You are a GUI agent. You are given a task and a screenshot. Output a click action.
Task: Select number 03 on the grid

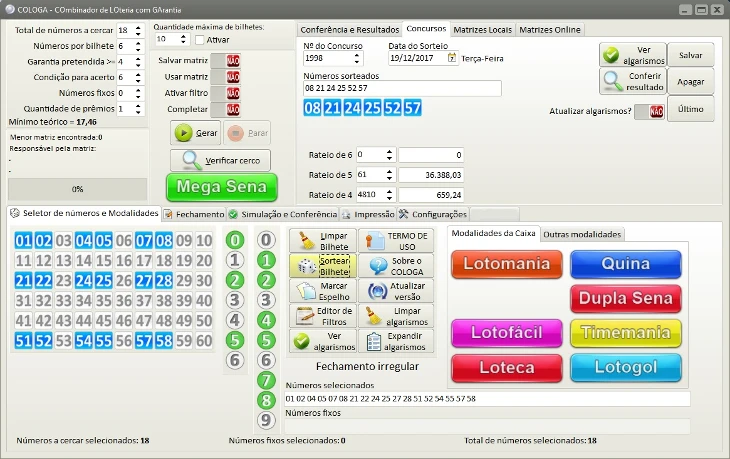63,241
